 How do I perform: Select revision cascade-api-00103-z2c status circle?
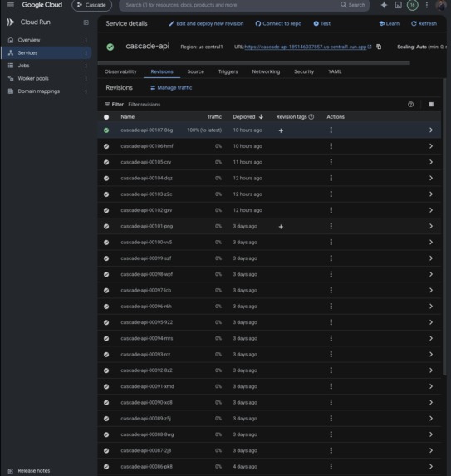coord(106,194)
